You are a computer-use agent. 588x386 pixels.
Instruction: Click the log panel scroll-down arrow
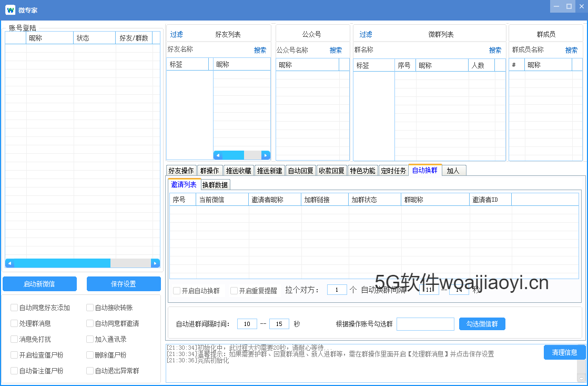[x=582, y=378]
